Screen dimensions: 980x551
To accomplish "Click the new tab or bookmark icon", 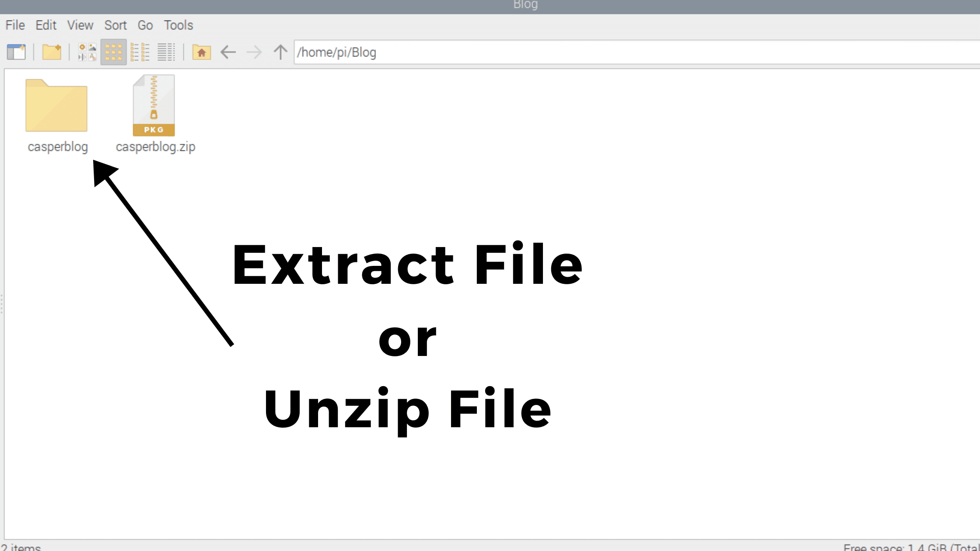I will click(x=16, y=52).
